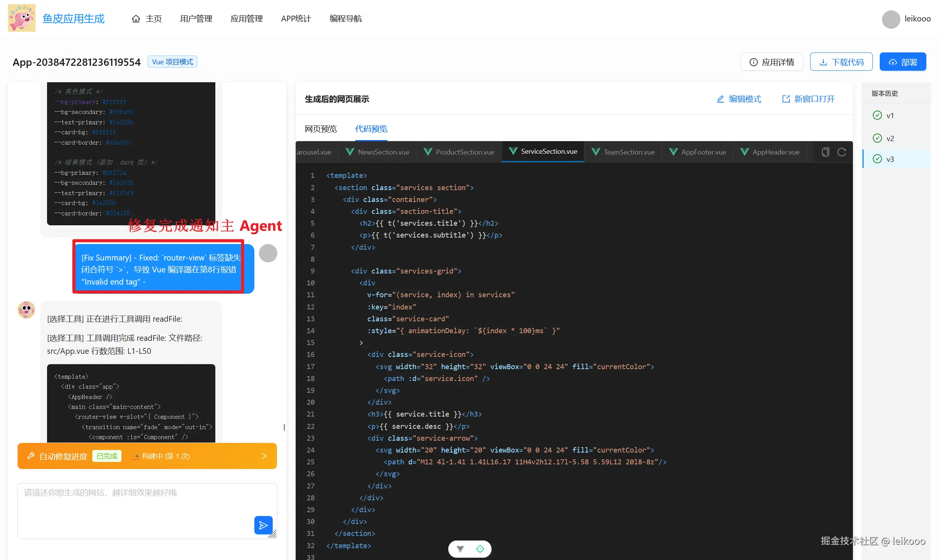The height and width of the screenshot is (560, 939).
Task: Click the 已完成 status tag
Action: click(x=107, y=456)
